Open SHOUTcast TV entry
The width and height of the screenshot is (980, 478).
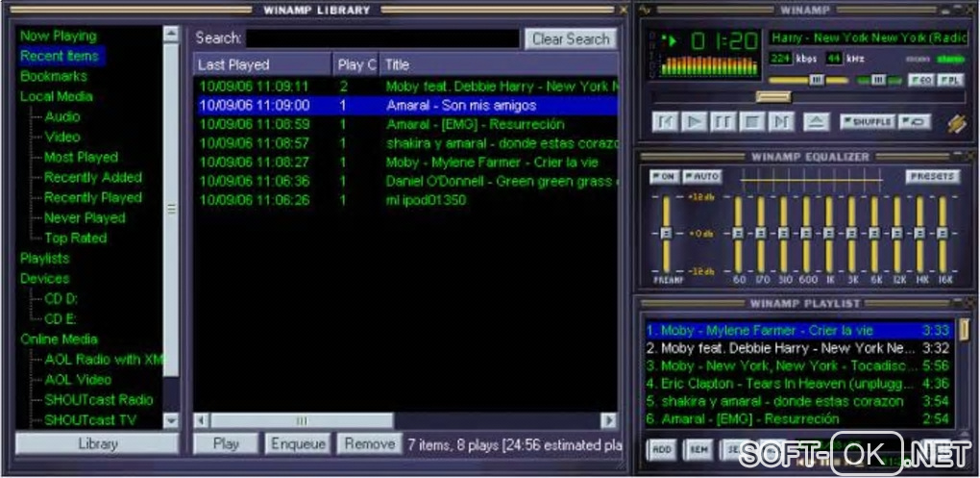pyautogui.click(x=90, y=420)
